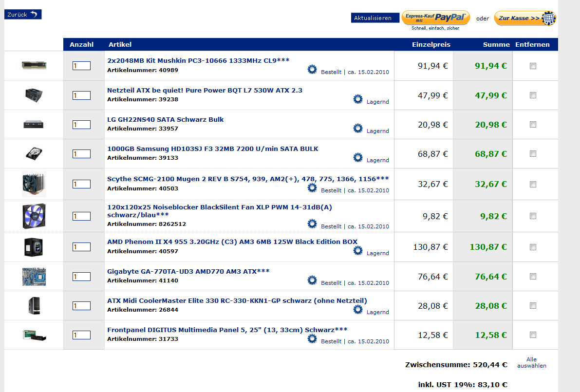Click the stock gear icon for be quiet! Netzteil
Image resolution: width=580 pixels, height=392 pixels.
358,99
